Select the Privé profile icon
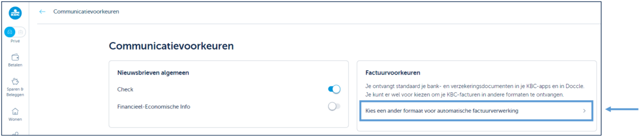This screenshot has height=138, width=644. (x=10, y=32)
